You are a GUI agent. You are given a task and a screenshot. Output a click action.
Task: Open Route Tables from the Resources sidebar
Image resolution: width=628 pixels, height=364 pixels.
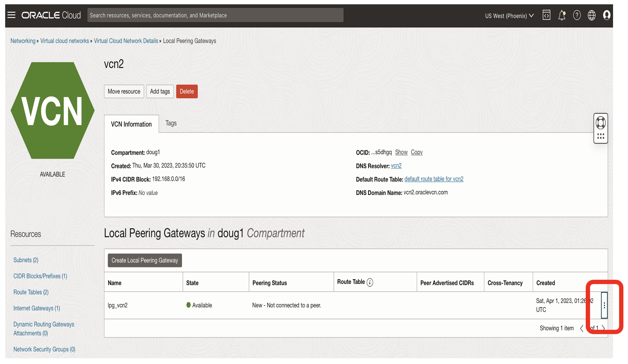click(31, 292)
